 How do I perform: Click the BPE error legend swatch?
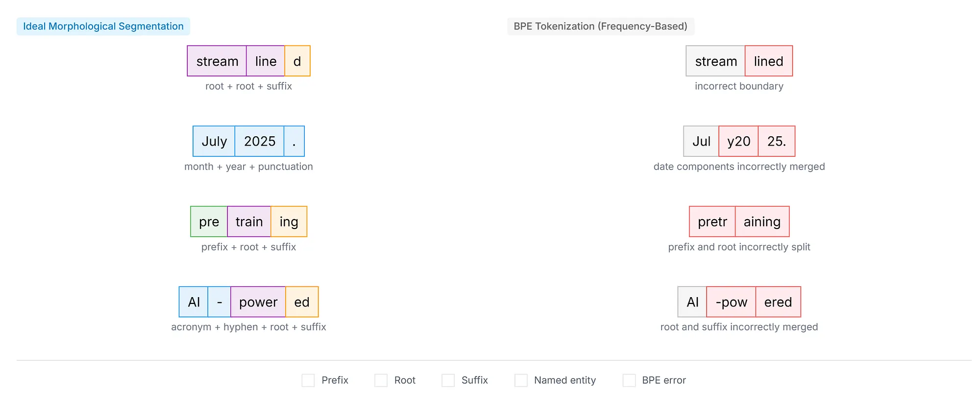(x=629, y=380)
